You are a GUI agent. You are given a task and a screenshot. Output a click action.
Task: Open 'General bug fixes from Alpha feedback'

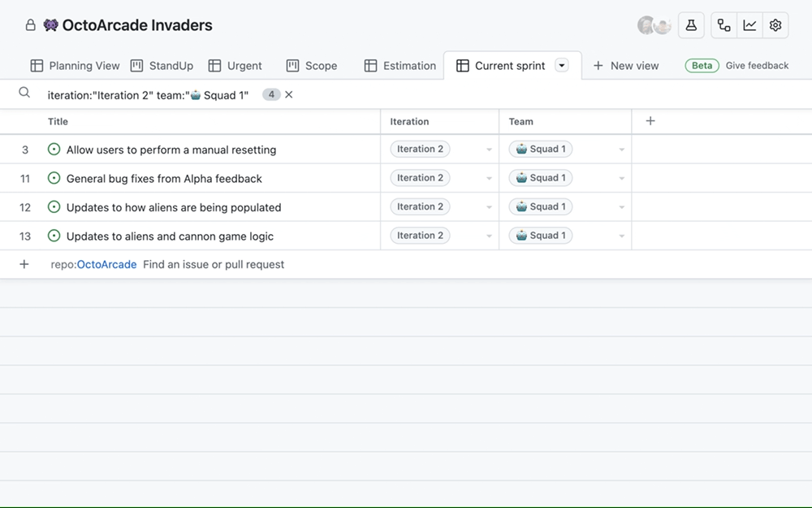[x=164, y=178]
